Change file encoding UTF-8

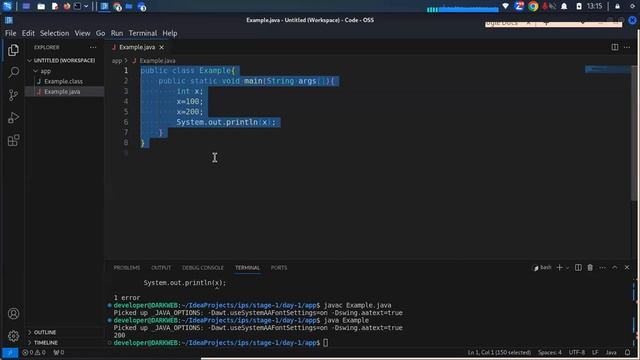(577, 352)
